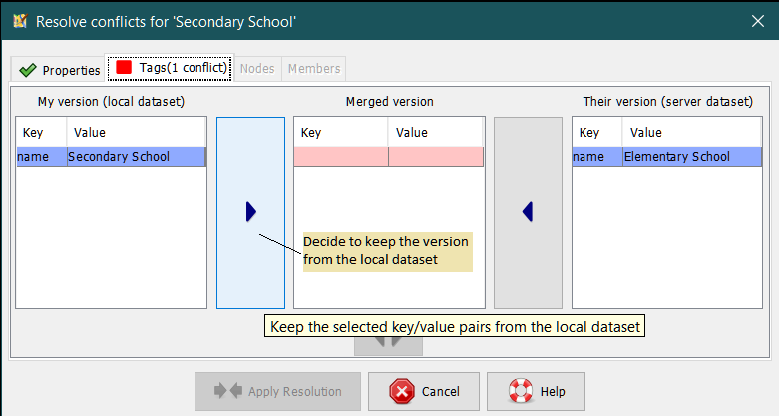This screenshot has height=416, width=779.
Task: Click the right arrow to keep local version
Action: (x=250, y=211)
